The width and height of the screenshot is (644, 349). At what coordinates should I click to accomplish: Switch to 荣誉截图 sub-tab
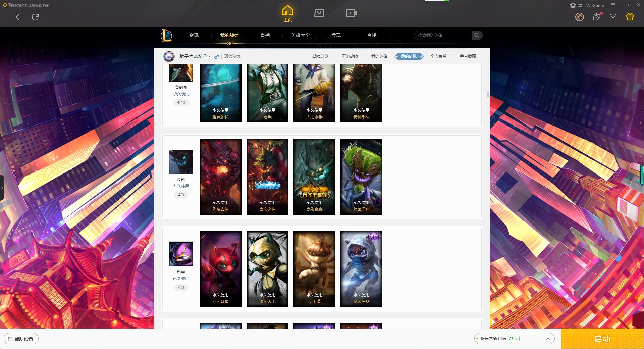(468, 56)
